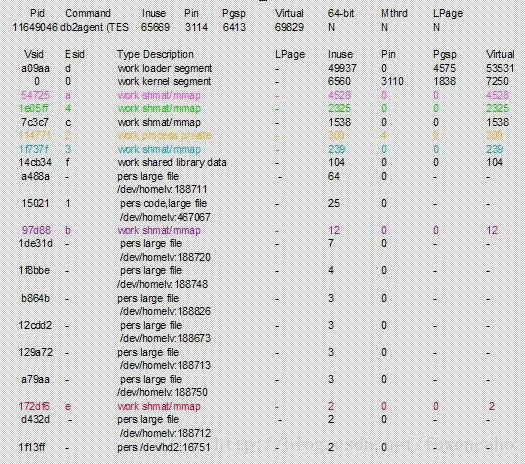
Task: Click the Type Description column header
Action: (155, 54)
